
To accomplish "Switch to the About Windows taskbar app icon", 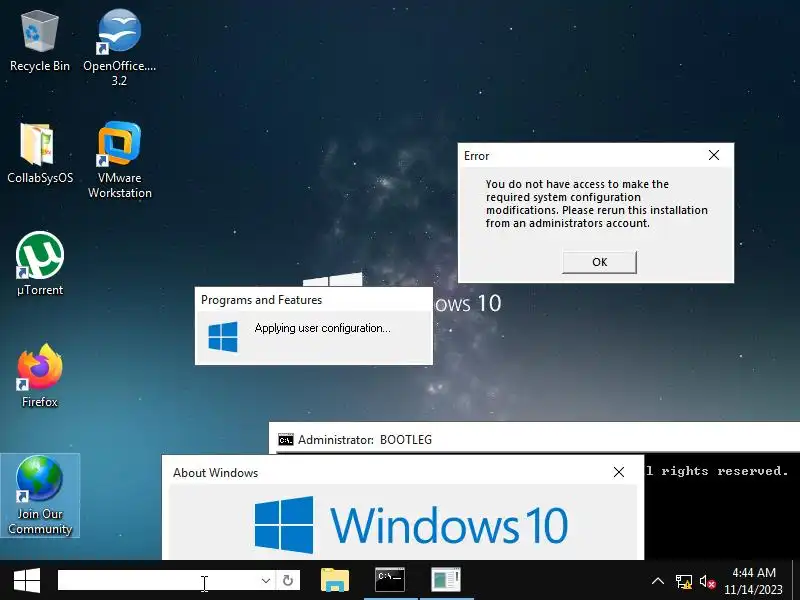I will click(446, 581).
